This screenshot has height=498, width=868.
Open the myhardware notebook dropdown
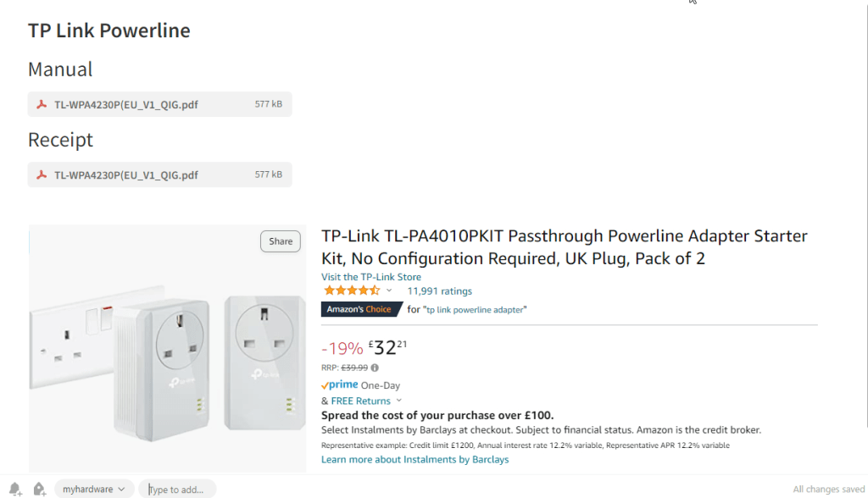click(x=94, y=489)
